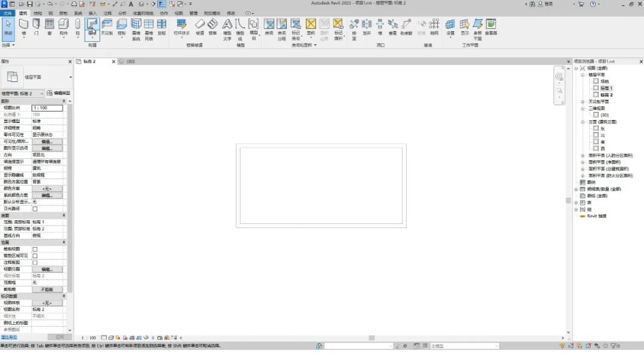Screen dimensions: 644x363
Task: Toggle the Annotation Crop checkbox
Action: (35, 263)
